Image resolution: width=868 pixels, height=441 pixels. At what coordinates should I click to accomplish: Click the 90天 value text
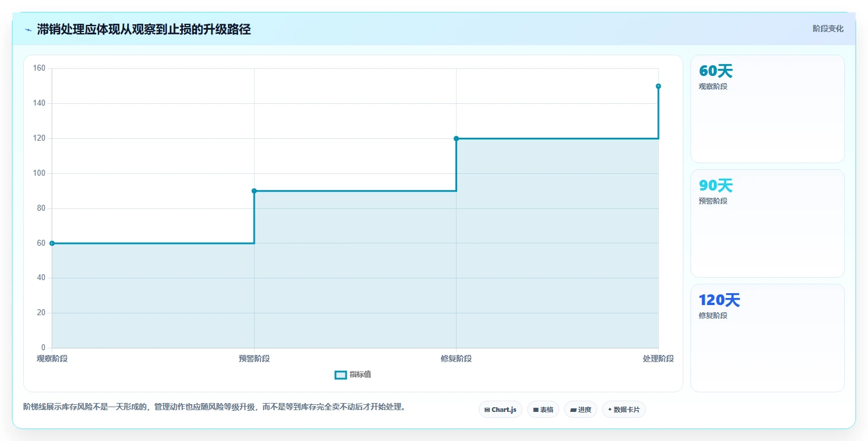(716, 186)
